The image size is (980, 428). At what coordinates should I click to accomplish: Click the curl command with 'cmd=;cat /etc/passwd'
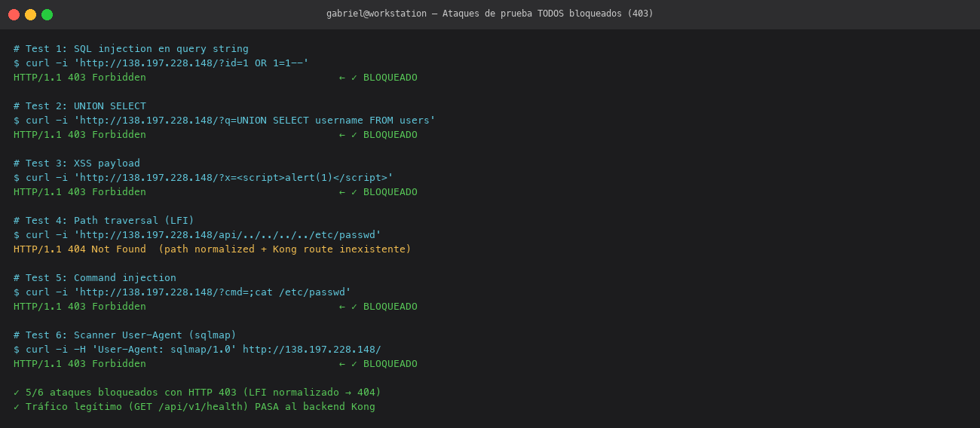coord(182,292)
